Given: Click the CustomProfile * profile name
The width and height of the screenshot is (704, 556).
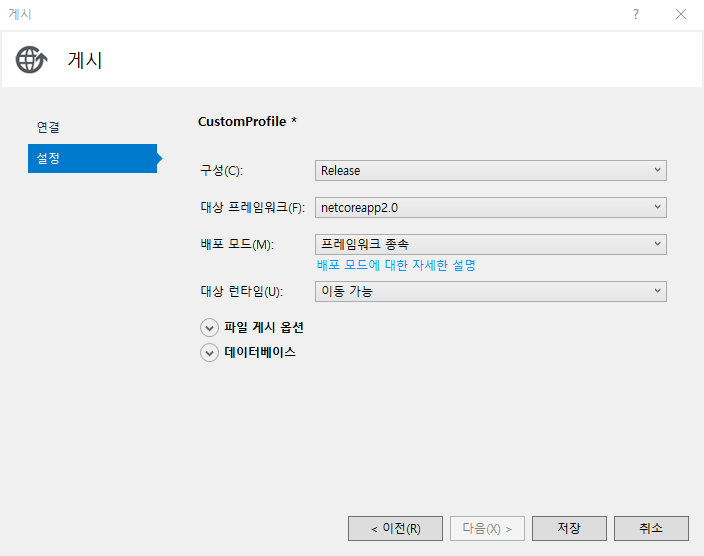Looking at the screenshot, I should (247, 122).
